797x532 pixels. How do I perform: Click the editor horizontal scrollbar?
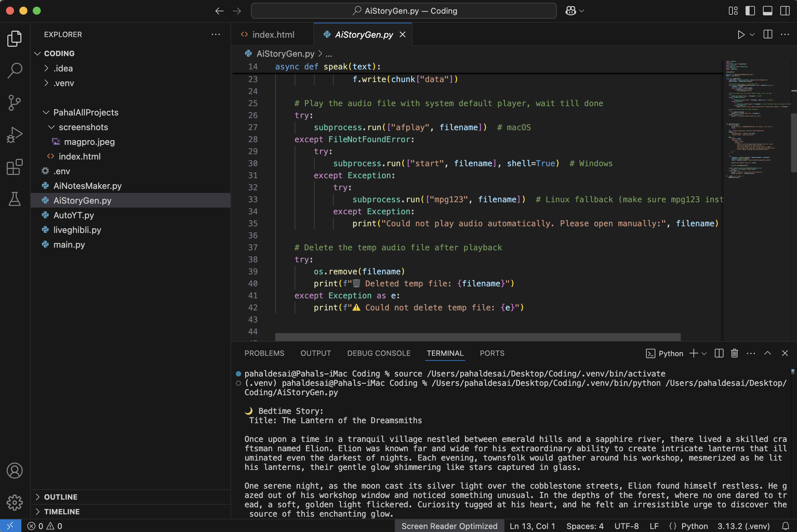coord(477,336)
